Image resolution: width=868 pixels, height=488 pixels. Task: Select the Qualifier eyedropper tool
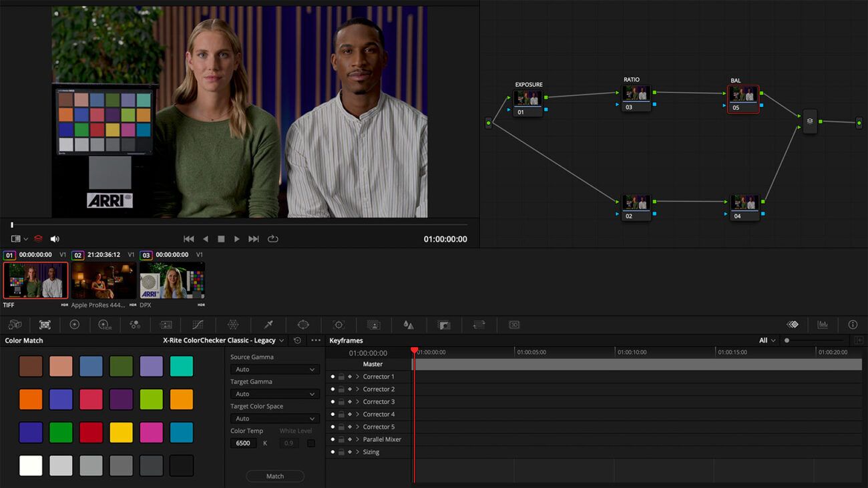tap(268, 324)
